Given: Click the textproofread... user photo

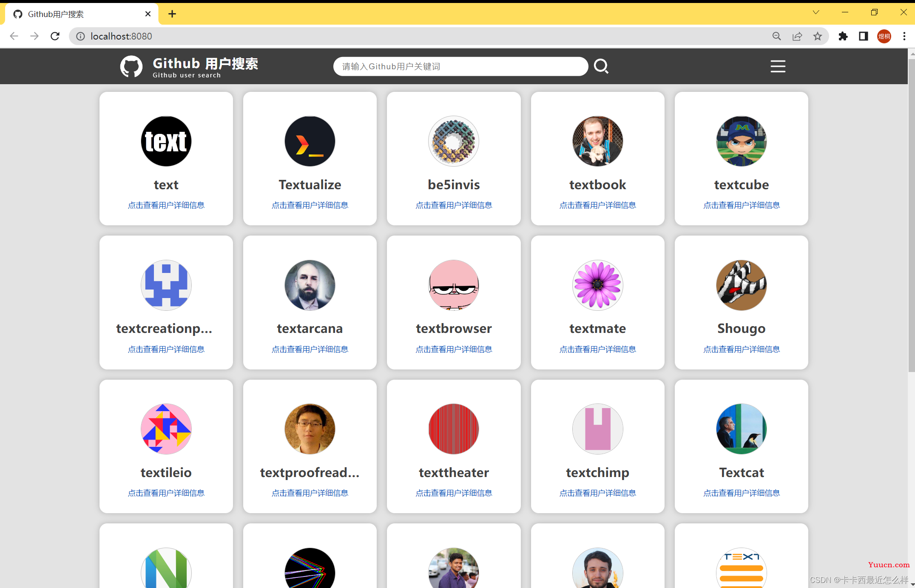Looking at the screenshot, I should pyautogui.click(x=310, y=429).
